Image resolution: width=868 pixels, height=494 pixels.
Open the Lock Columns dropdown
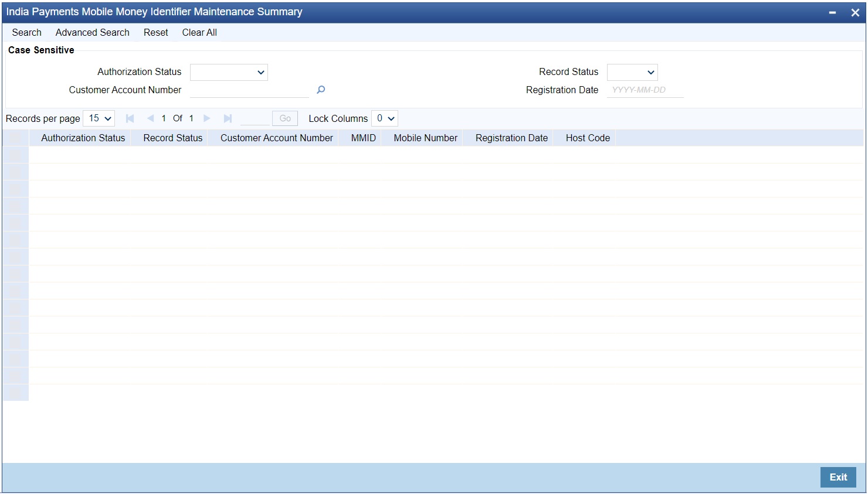click(x=385, y=118)
